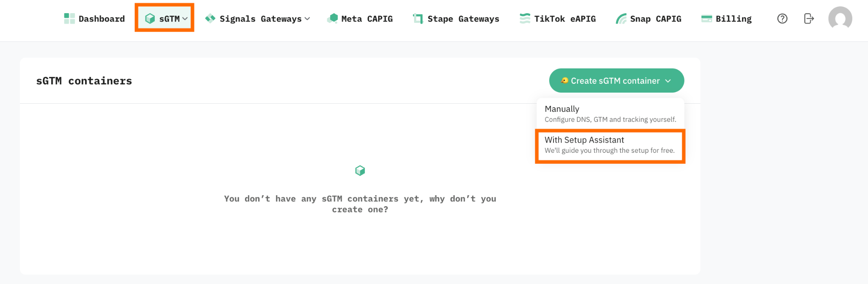Image resolution: width=868 pixels, height=284 pixels.
Task: Expand the sGTM menu chevron
Action: [x=185, y=19]
